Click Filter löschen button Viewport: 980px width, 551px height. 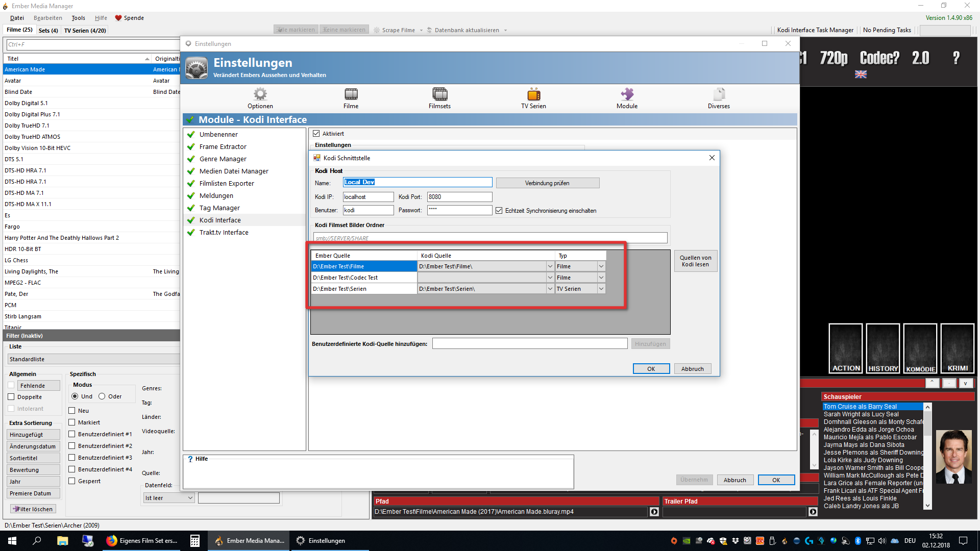click(x=33, y=509)
